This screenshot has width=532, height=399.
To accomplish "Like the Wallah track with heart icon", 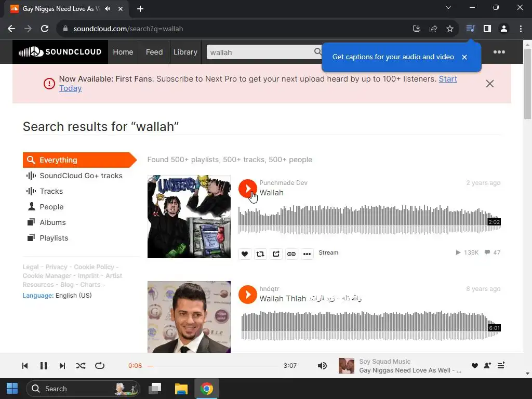I will (244, 254).
